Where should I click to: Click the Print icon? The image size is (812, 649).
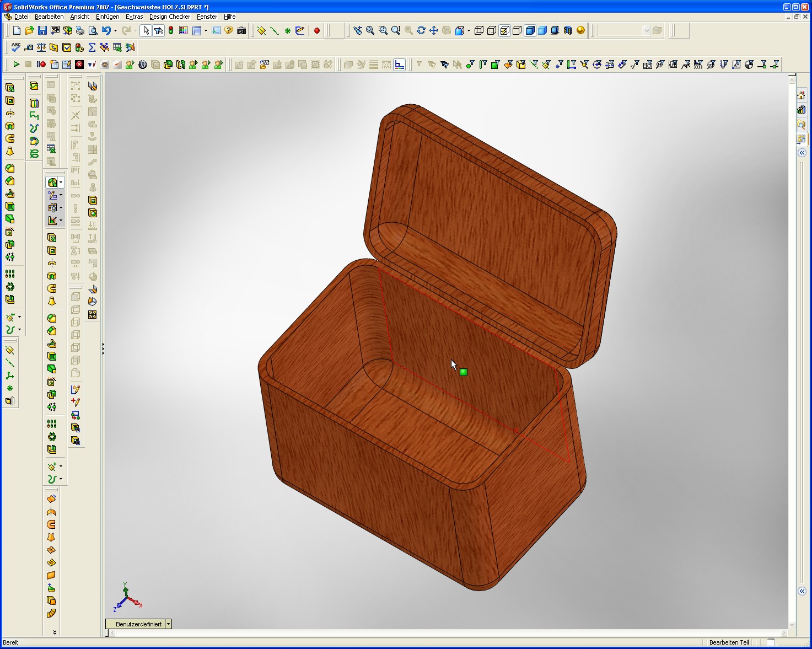click(80, 31)
